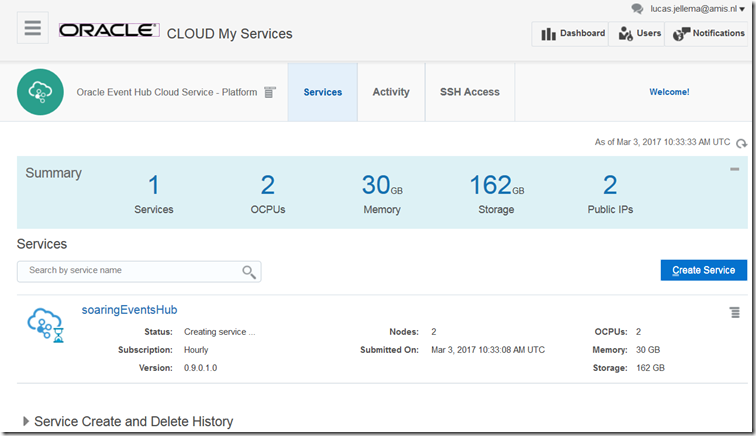Open the SSH Access tab
756x436 pixels.
(469, 92)
